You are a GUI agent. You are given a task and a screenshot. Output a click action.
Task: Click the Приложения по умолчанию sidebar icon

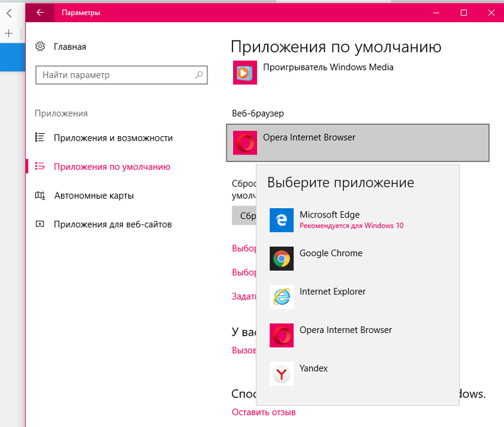(40, 167)
